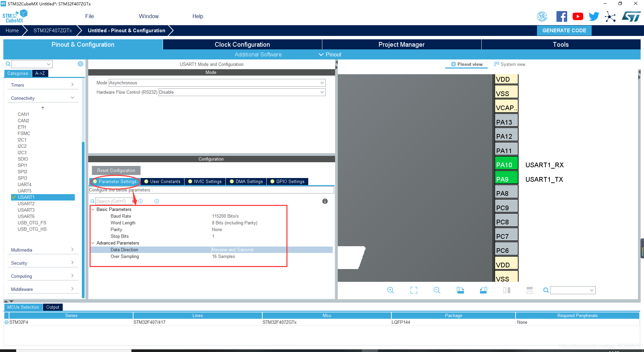Open the peripheral search combo box

click(x=32, y=64)
